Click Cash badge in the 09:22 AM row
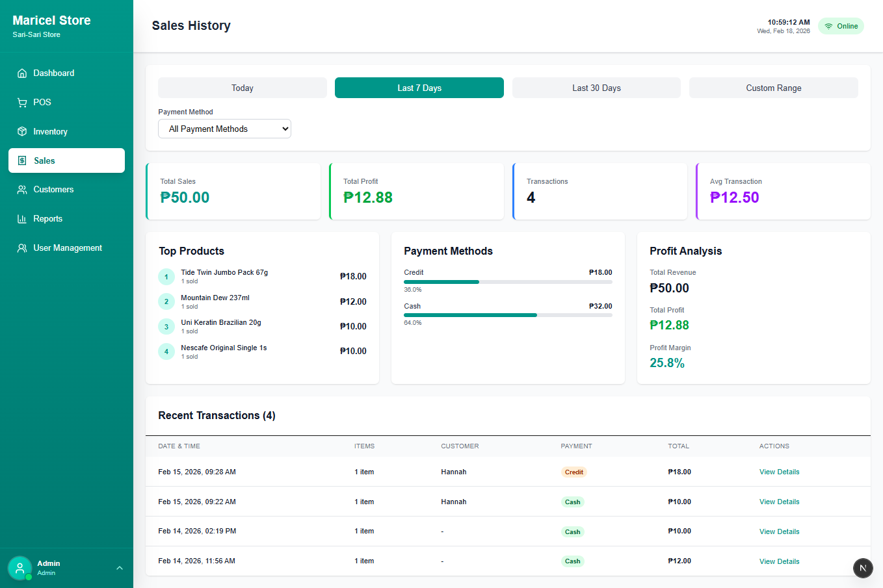Image resolution: width=883 pixels, height=588 pixels. point(572,502)
